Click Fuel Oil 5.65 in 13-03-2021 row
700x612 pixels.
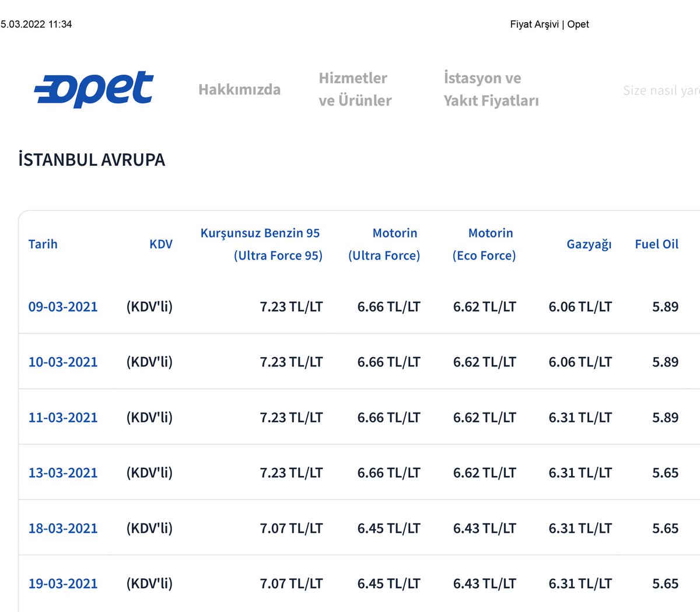click(x=666, y=473)
